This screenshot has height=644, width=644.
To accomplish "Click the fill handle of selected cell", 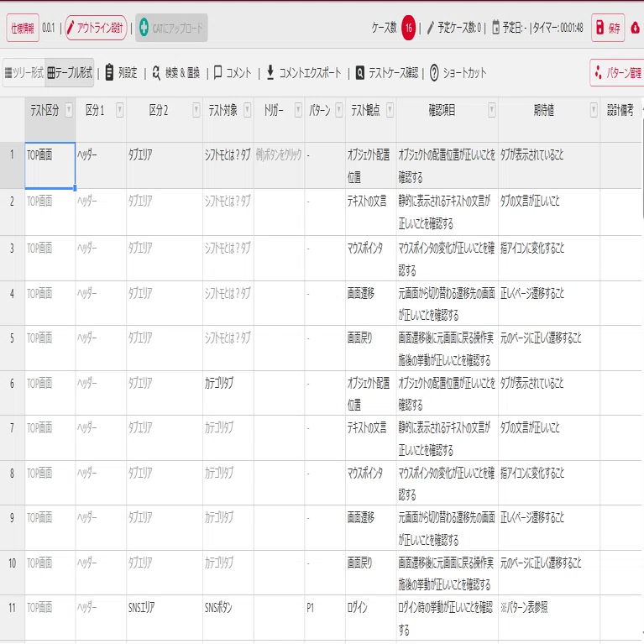I will (75, 188).
